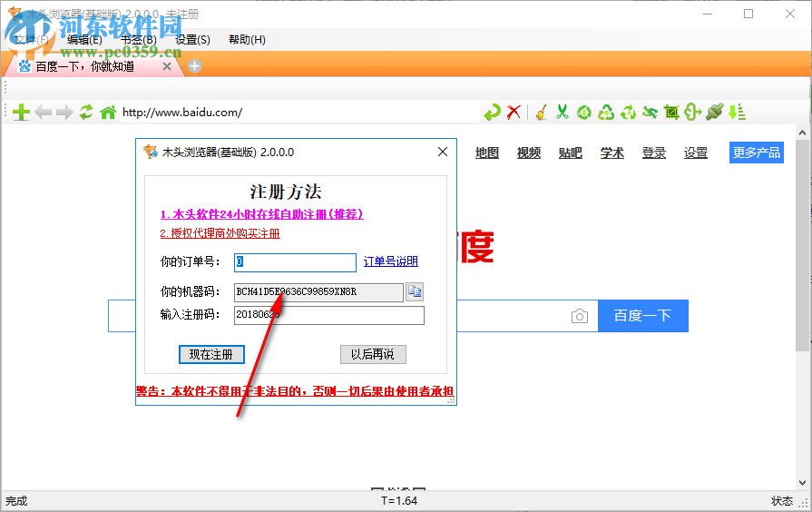Close the Baidu tab with its X
812x512 pixels.
pos(167,66)
